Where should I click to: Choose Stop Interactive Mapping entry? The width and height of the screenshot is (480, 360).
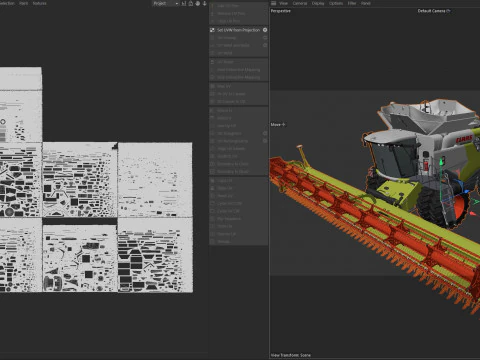click(238, 77)
